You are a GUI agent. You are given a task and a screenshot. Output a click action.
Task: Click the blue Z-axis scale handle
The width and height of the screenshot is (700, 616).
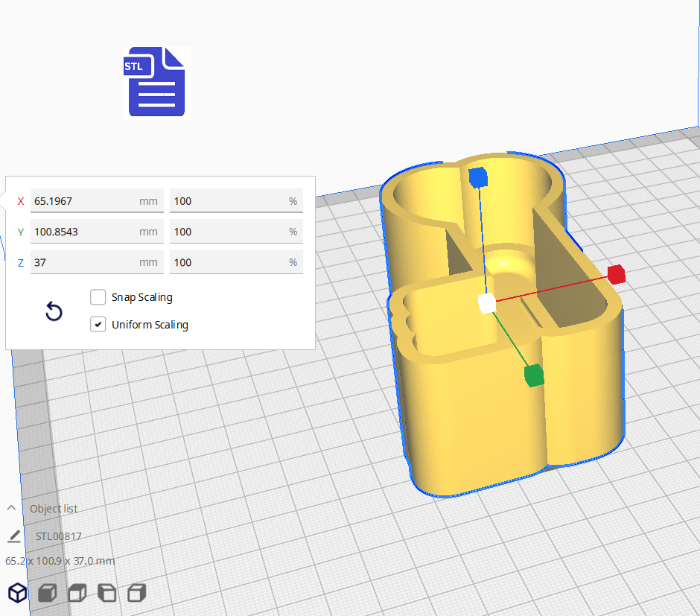pyautogui.click(x=478, y=177)
